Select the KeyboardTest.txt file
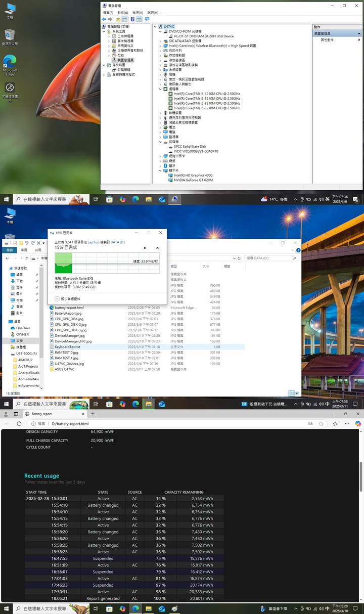364x614 pixels. 68,347
